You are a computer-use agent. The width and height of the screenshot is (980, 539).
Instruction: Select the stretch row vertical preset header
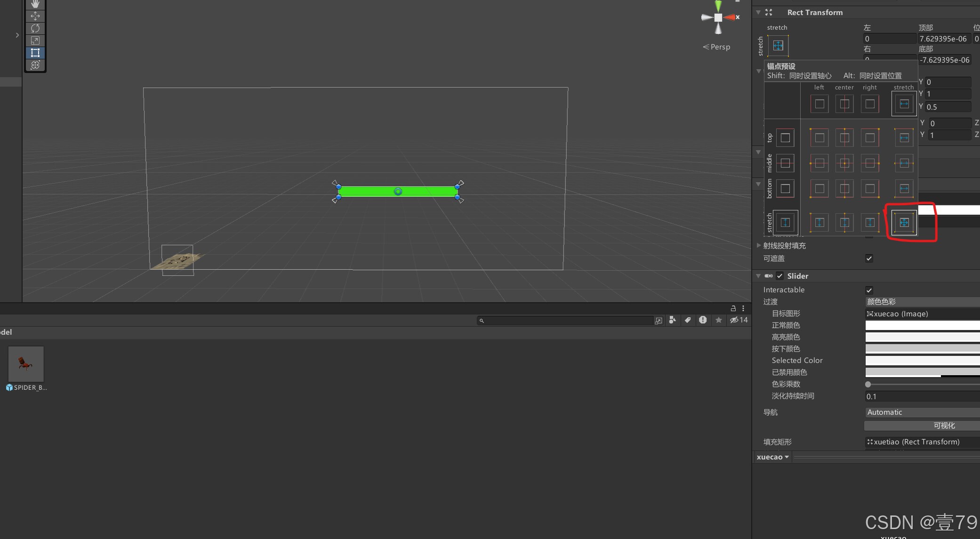tap(785, 223)
